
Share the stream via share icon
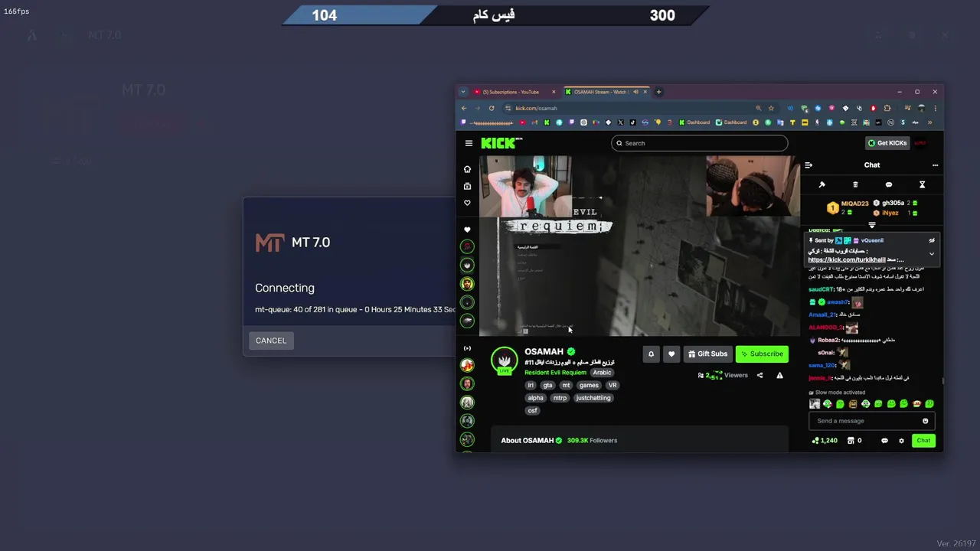click(759, 376)
